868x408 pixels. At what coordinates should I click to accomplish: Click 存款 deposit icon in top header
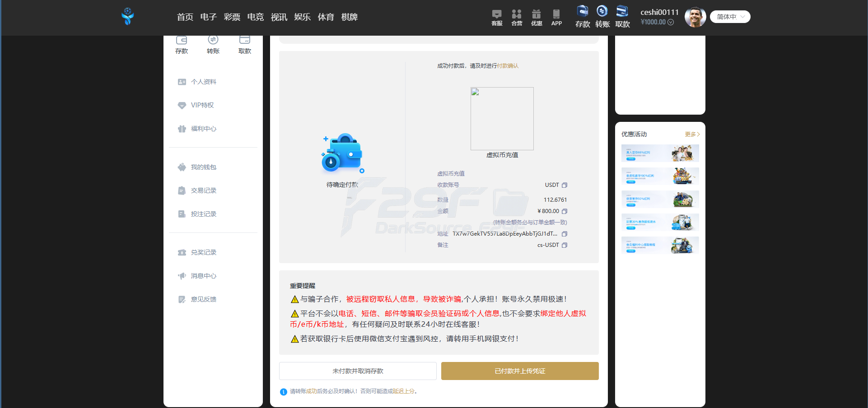coord(583,17)
